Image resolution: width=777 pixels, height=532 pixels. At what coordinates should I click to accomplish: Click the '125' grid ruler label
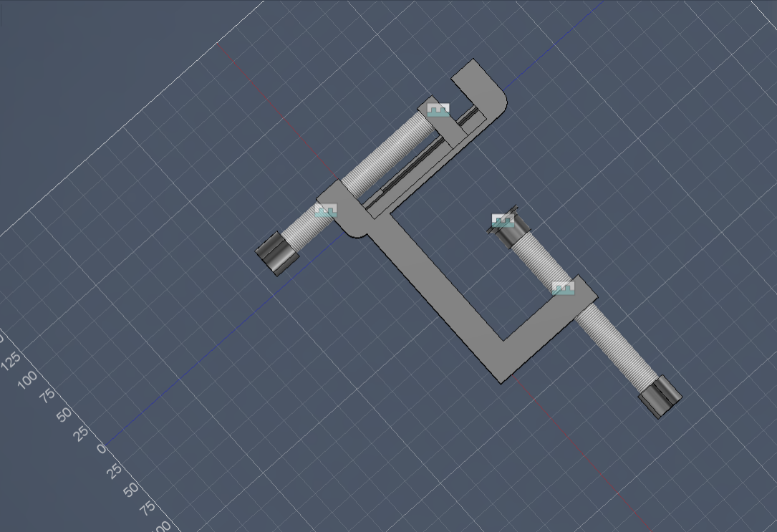point(11,361)
